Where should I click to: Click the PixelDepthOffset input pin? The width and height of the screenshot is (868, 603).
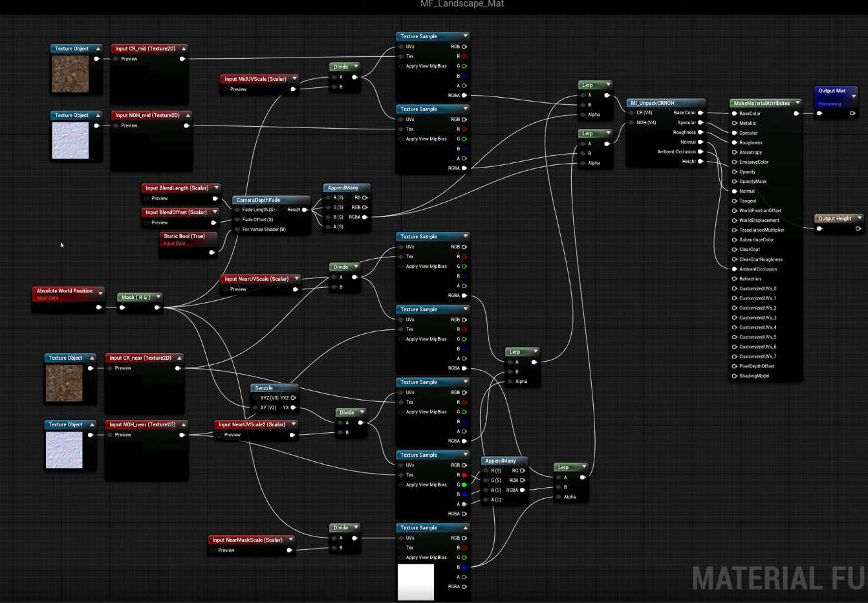(x=735, y=366)
